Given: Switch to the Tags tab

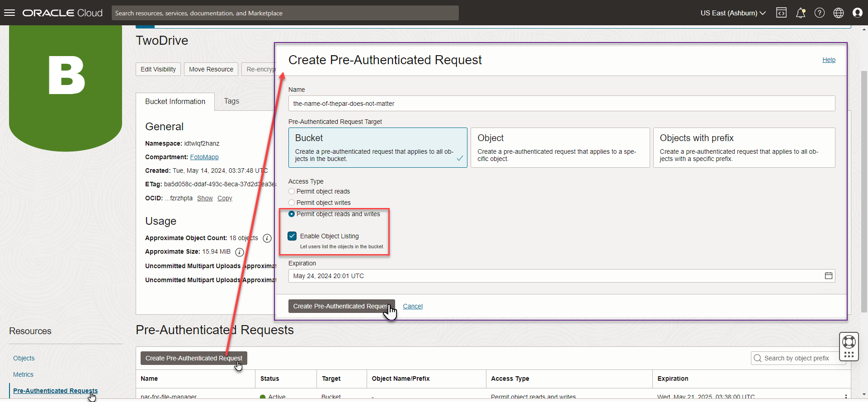Looking at the screenshot, I should coord(231,101).
